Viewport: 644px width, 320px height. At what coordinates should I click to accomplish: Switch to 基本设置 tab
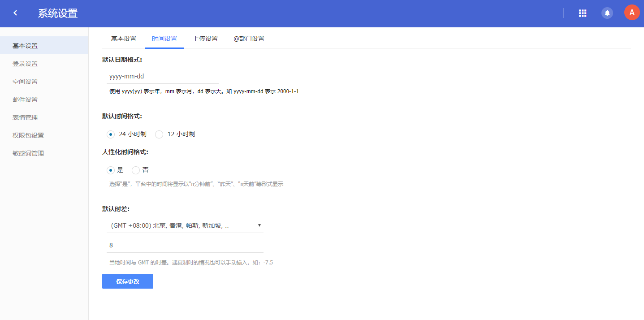pyautogui.click(x=124, y=39)
